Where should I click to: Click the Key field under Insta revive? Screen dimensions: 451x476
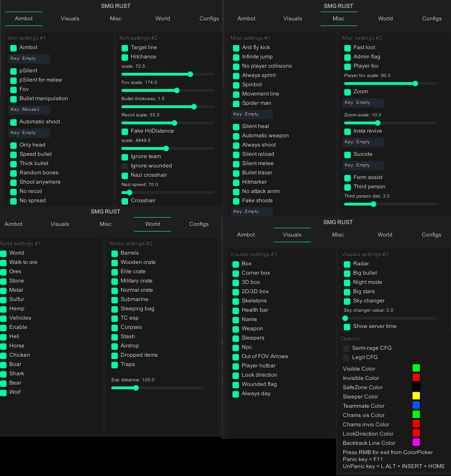pyautogui.click(x=363, y=142)
